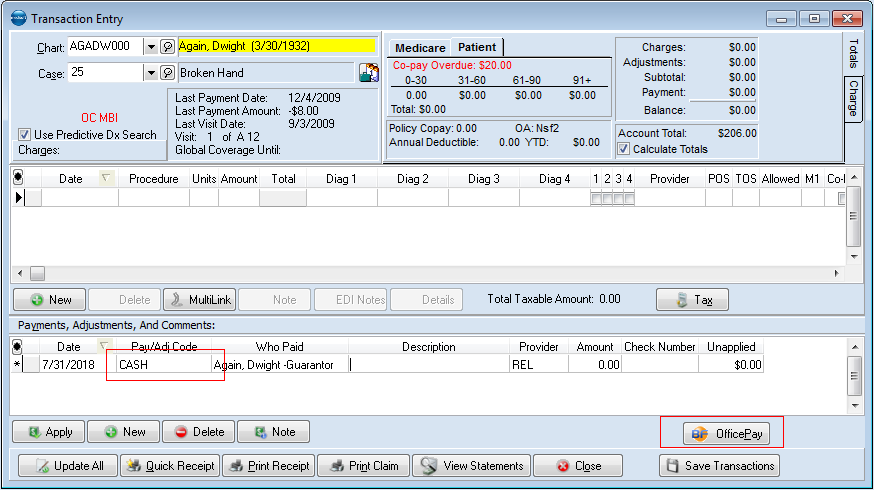The image size is (874, 490).
Task: Click the Print Receipt button
Action: pyautogui.click(x=269, y=466)
